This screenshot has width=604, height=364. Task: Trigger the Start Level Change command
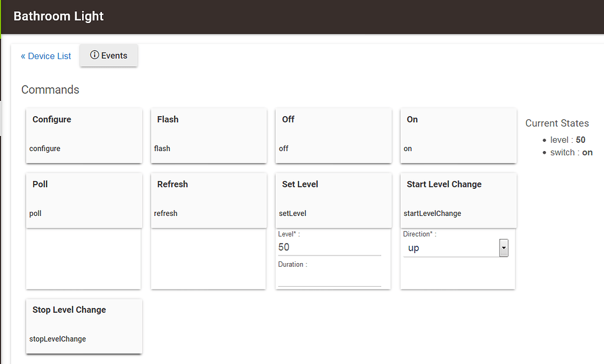[458, 200]
